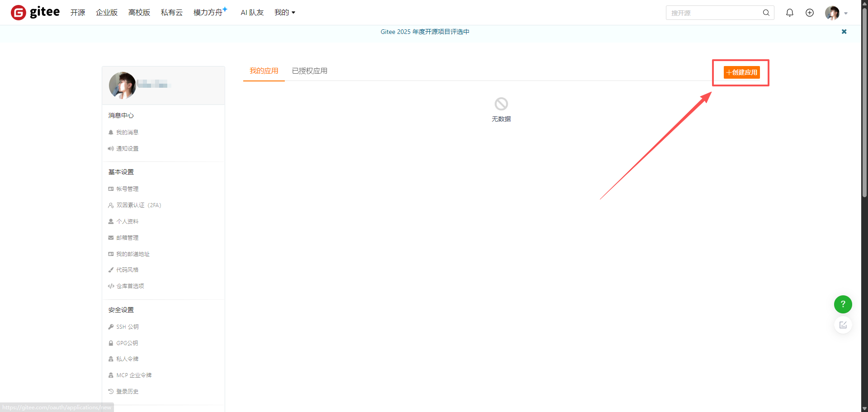Screen dimensions: 868x412
Task: Open 企业版 in the top navigation
Action: pos(107,13)
